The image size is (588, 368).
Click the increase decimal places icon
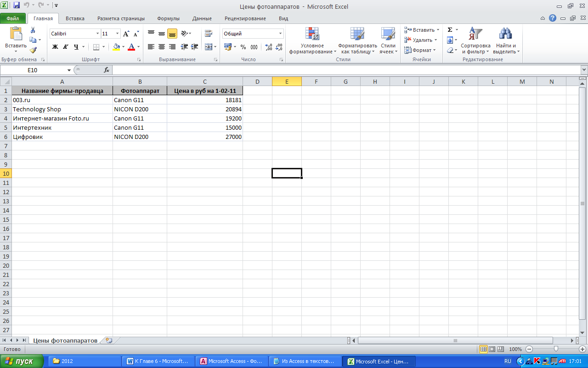[x=269, y=47]
